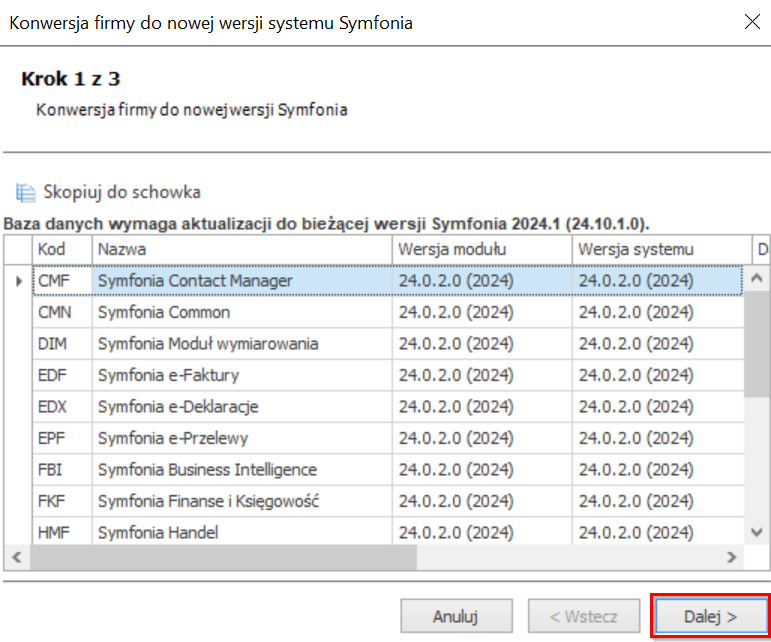Viewport: 771px width, 642px height.
Task: Click the horizontal scrollbar thumb
Action: [x=224, y=557]
